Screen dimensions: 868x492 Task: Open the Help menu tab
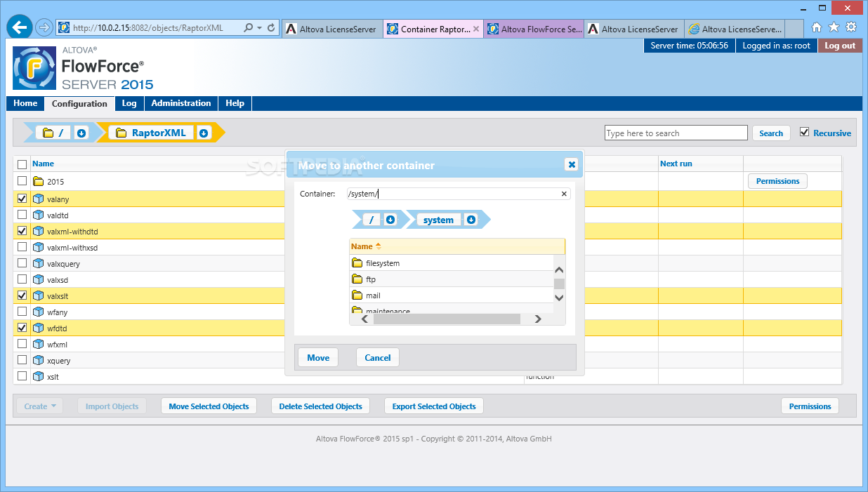coord(235,103)
